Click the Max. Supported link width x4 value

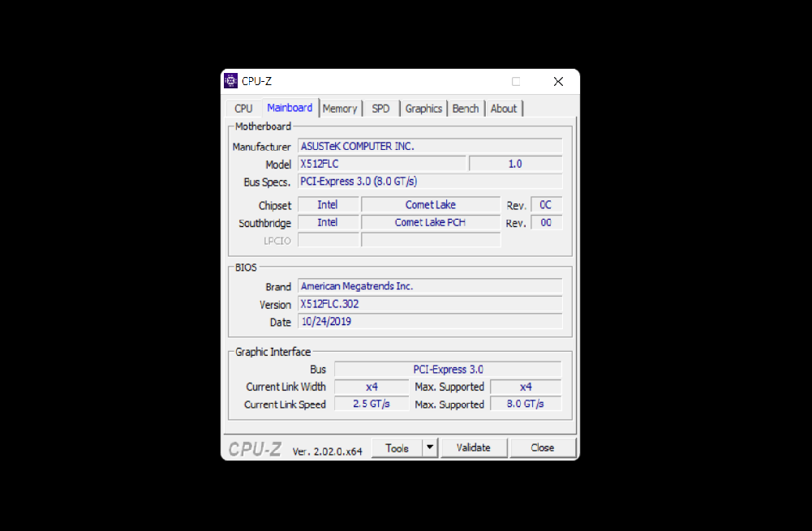[x=526, y=388]
